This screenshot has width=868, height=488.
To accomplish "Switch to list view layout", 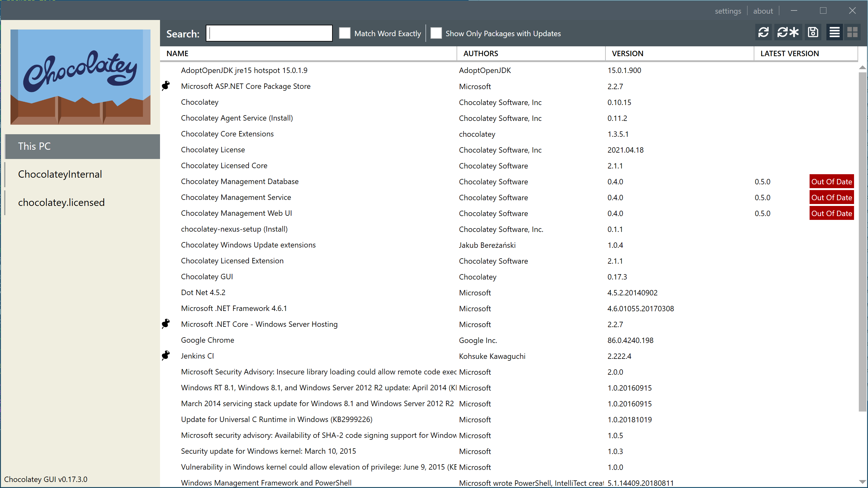I will coord(835,33).
